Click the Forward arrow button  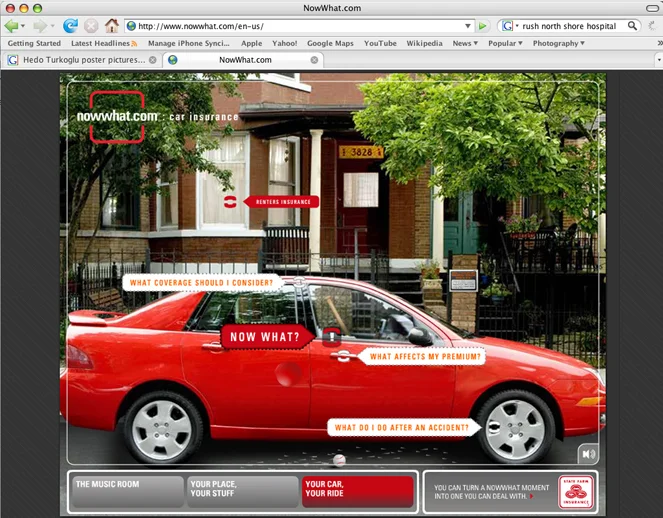[x=40, y=26]
